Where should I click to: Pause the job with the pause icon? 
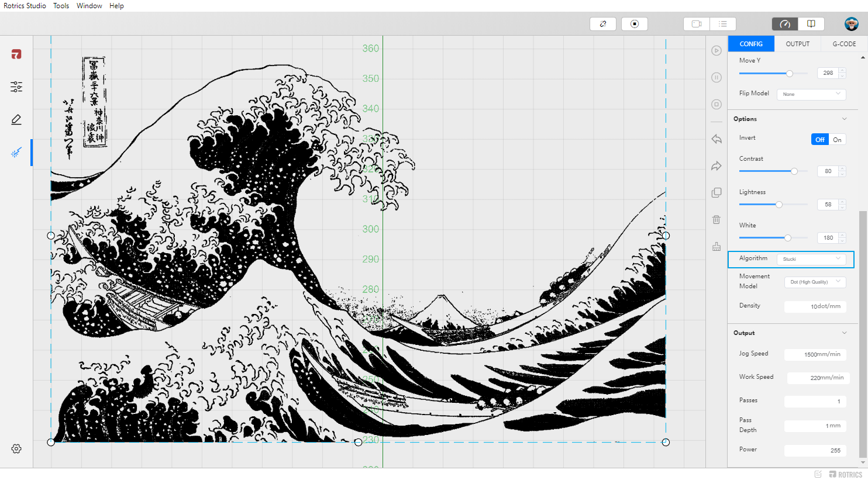point(717,77)
